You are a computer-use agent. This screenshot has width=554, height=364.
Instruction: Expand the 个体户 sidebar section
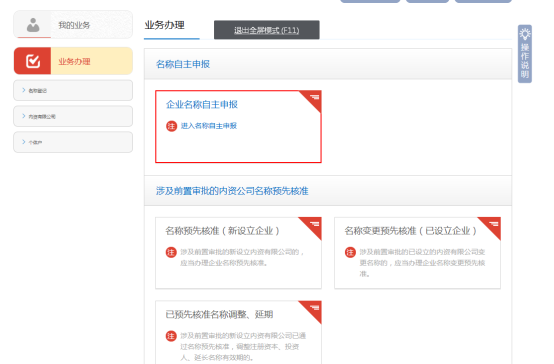click(73, 142)
